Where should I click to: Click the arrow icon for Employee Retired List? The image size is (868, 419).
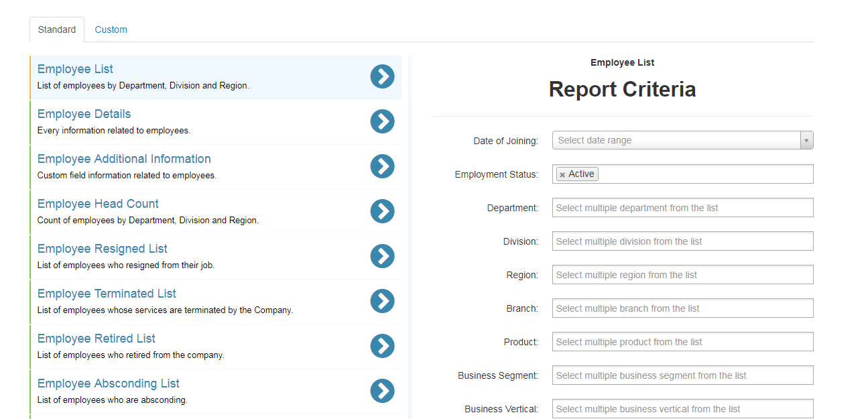pyautogui.click(x=382, y=347)
